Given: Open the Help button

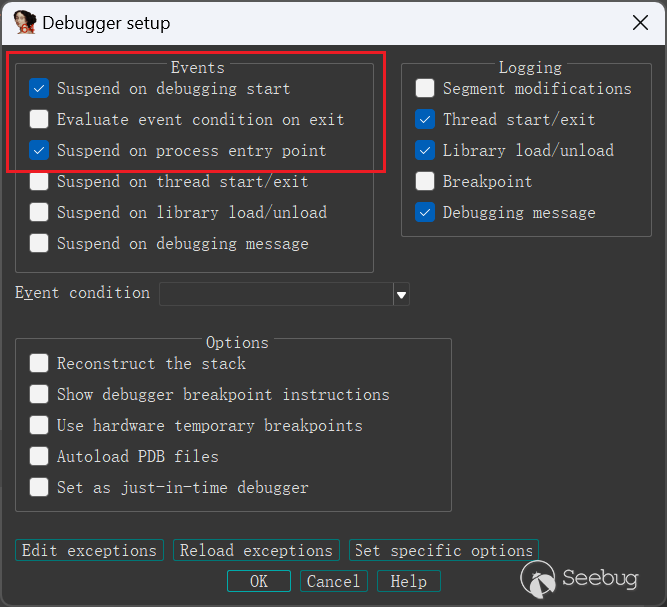Looking at the screenshot, I should point(409,581).
